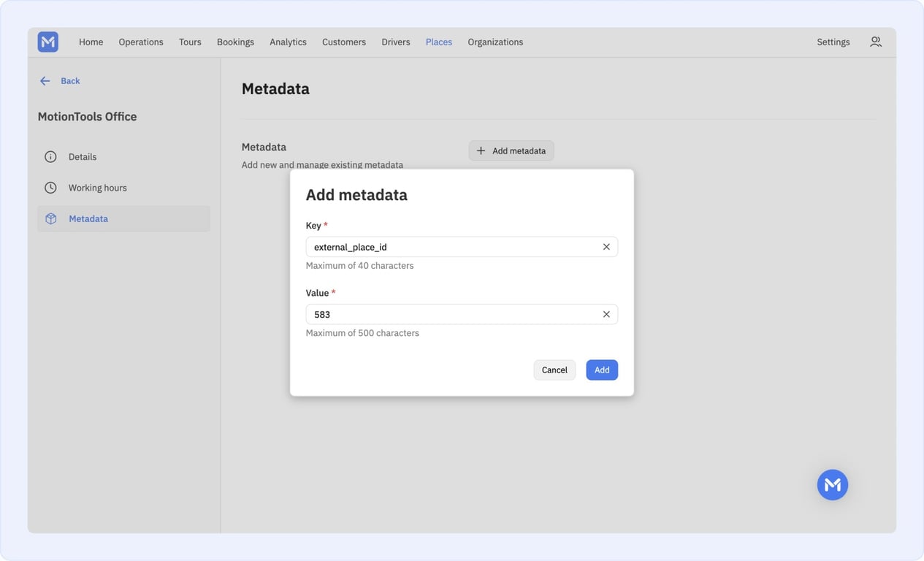Open the Organizations menu
Screen dimensions: 924x561
click(x=495, y=42)
